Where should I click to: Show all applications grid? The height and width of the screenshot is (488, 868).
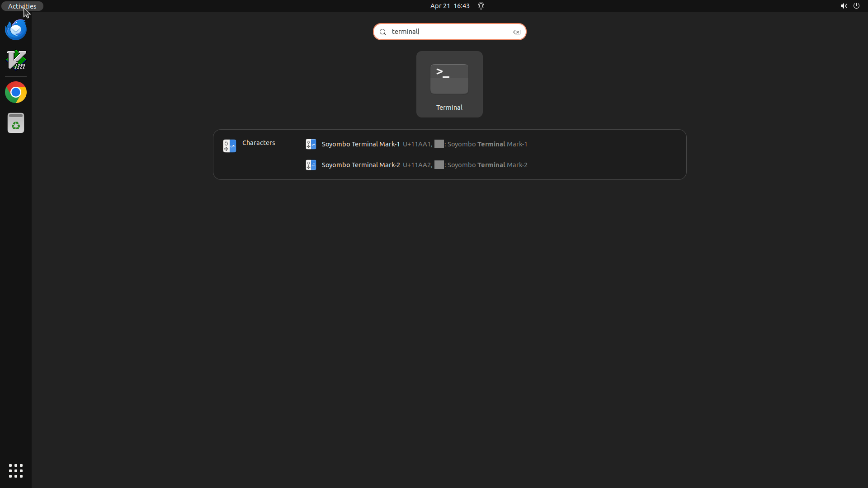[16, 470]
